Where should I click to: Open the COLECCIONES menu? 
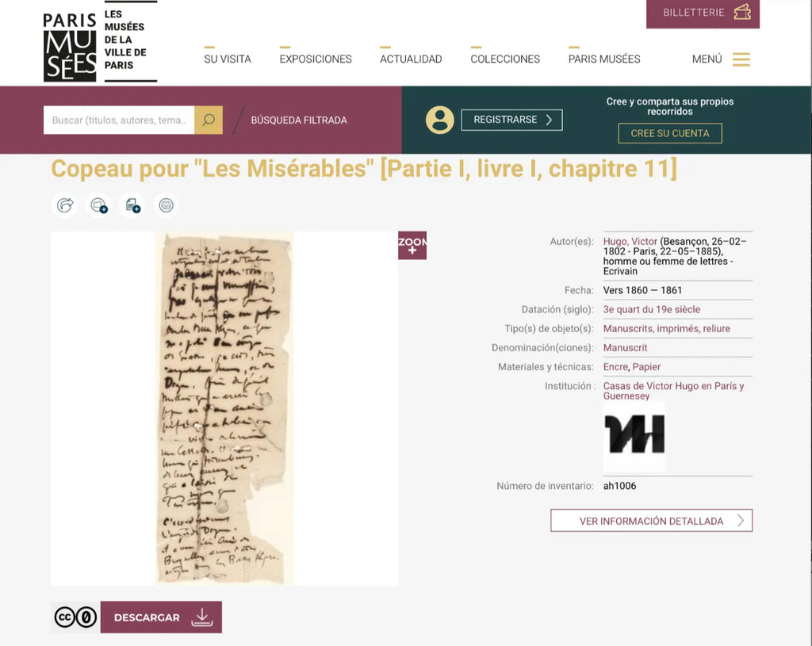tap(505, 59)
